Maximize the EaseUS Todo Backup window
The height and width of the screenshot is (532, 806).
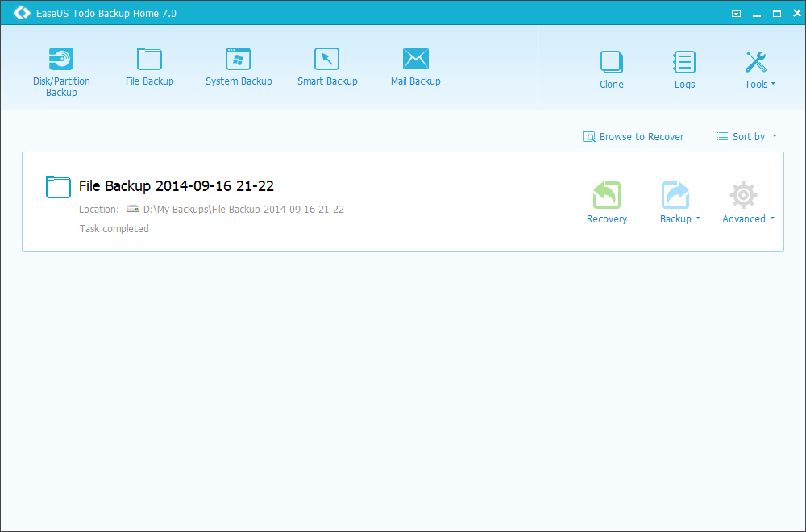[x=777, y=14]
